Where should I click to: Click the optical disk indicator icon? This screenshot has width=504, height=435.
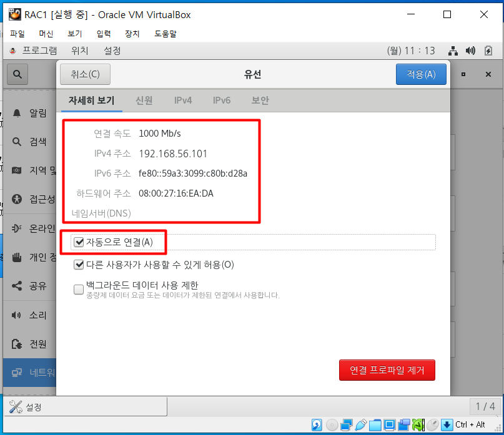[x=332, y=425]
